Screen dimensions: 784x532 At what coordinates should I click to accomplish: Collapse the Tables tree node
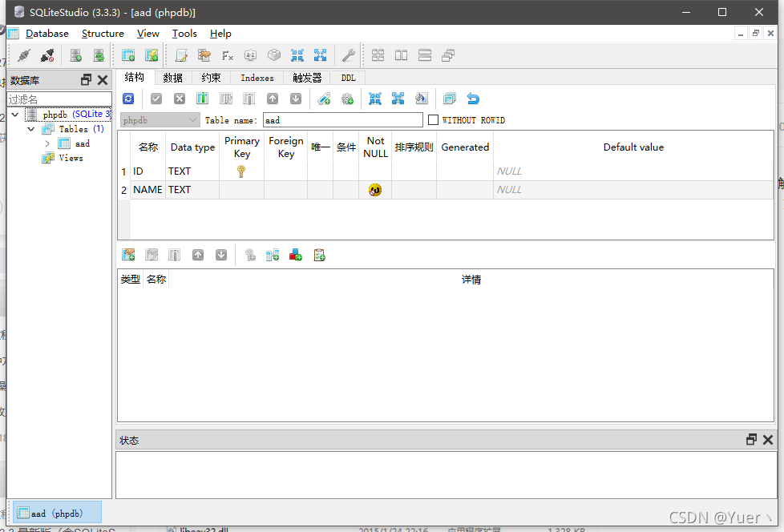(30, 128)
